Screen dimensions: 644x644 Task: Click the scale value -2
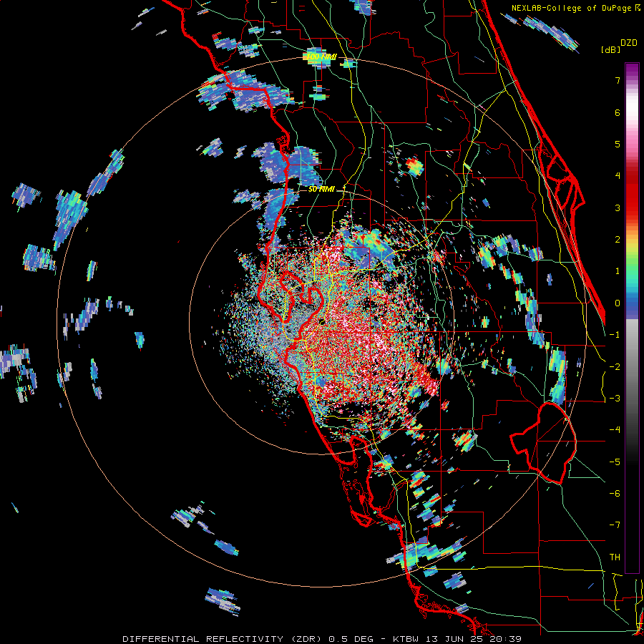coord(615,367)
